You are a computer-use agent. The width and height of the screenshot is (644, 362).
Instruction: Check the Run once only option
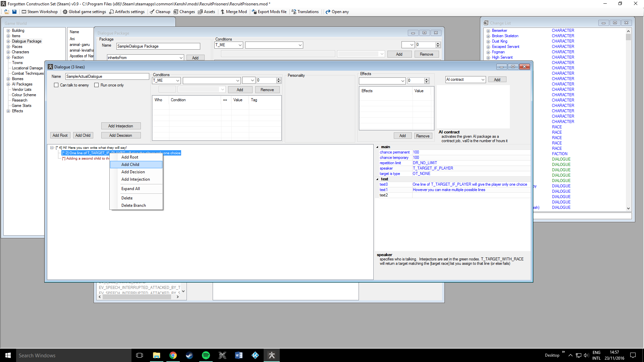97,85
